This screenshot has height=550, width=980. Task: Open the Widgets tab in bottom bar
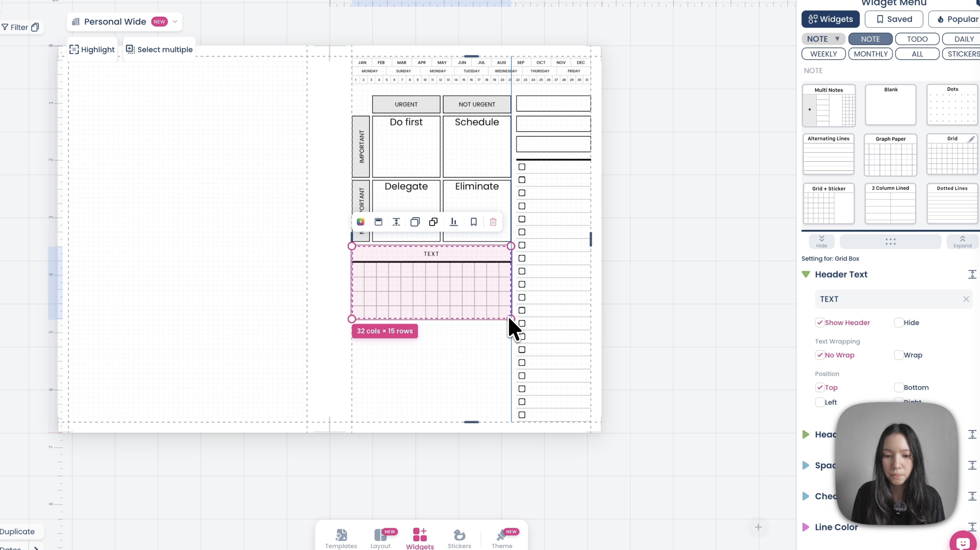420,539
